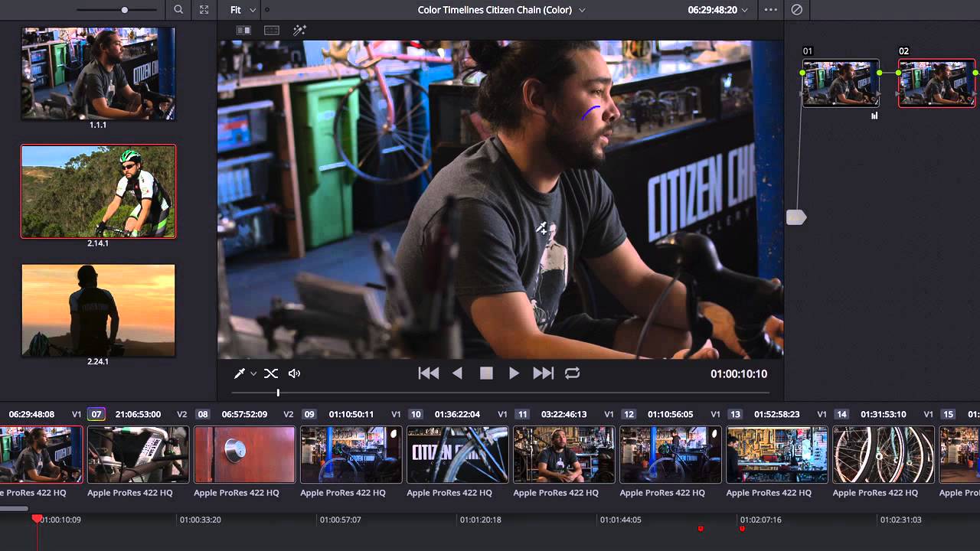980x551 pixels.
Task: Click the bypass grades circle-slash icon
Action: (797, 10)
